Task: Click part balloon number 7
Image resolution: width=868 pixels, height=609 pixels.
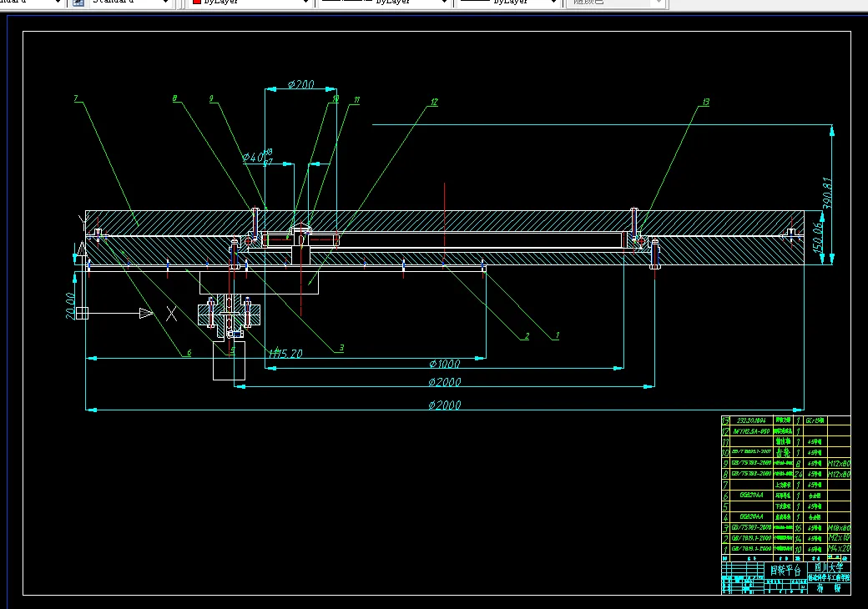Action: (x=76, y=98)
